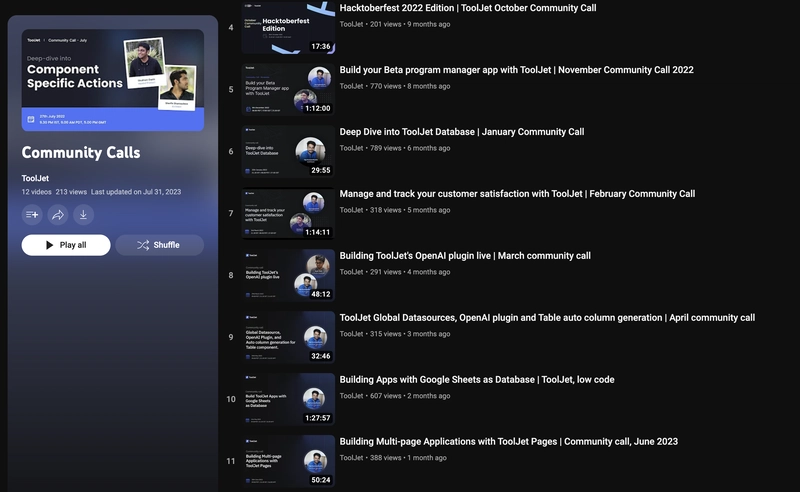Viewport: 800px width, 492px height.
Task: Open the thumbnail with 48:12 duration
Action: tap(288, 275)
